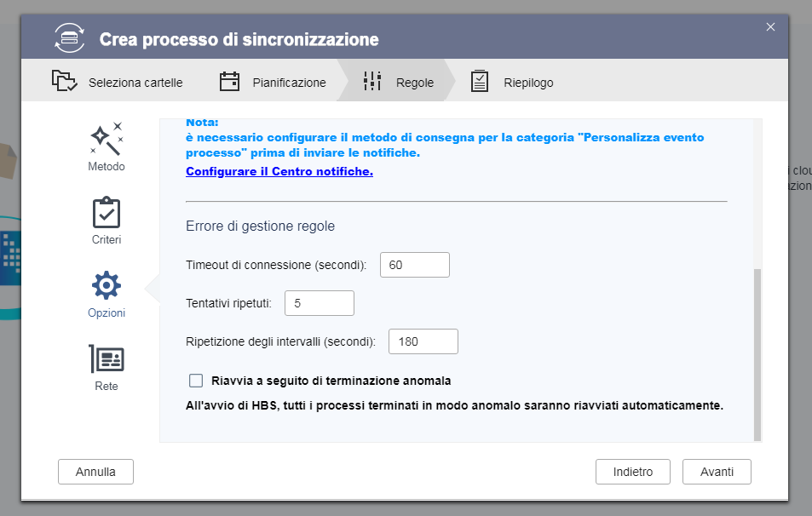The height and width of the screenshot is (516, 812).
Task: Click the options panel vertical scrollbar
Action: pos(757,353)
